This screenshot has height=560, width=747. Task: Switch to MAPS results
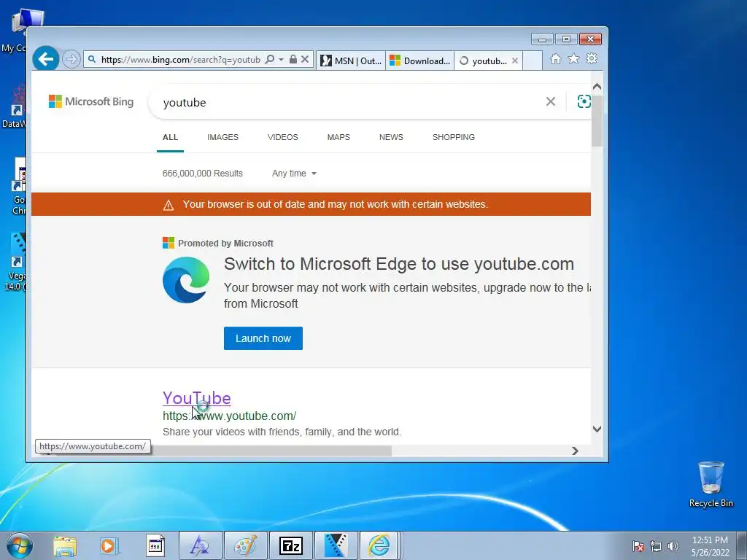[338, 137]
